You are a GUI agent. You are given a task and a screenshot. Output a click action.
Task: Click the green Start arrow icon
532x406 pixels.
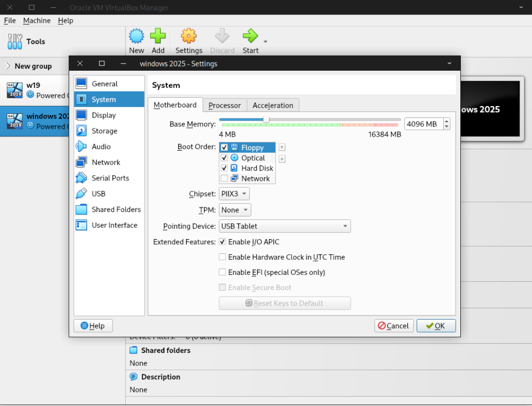[250, 36]
